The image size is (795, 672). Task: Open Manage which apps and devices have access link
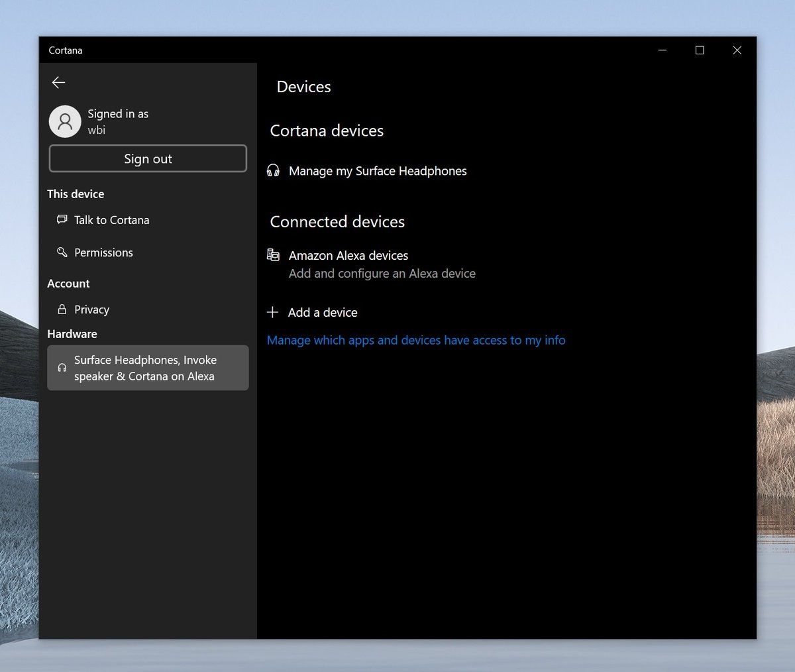tap(416, 341)
